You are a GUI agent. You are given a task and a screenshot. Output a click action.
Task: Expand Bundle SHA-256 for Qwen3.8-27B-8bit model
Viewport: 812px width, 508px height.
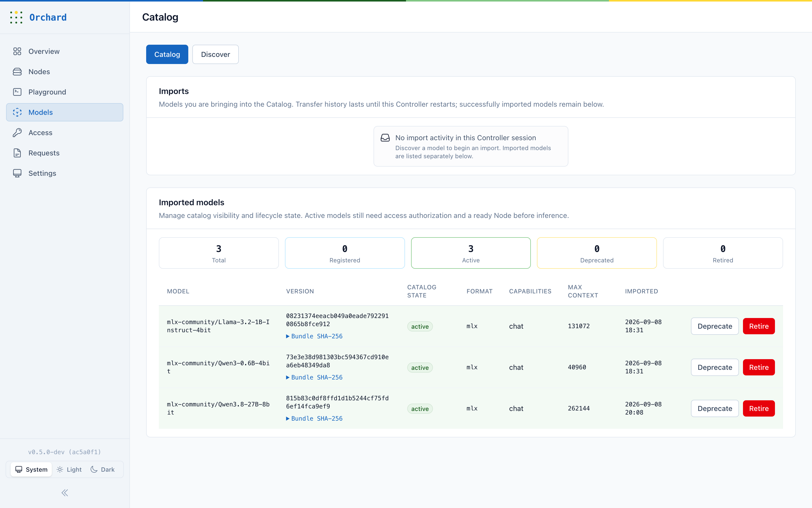pos(314,419)
